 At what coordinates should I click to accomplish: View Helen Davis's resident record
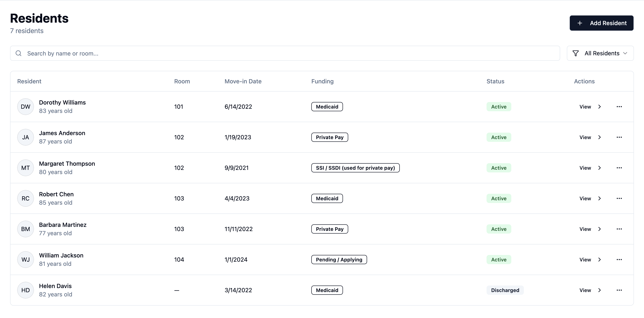pos(590,290)
